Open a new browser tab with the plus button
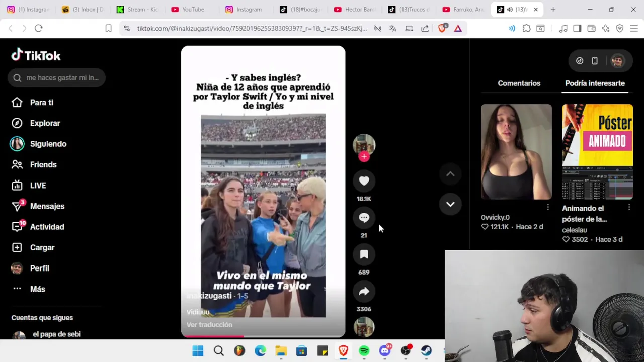Screen dimensions: 644x362 553,10
